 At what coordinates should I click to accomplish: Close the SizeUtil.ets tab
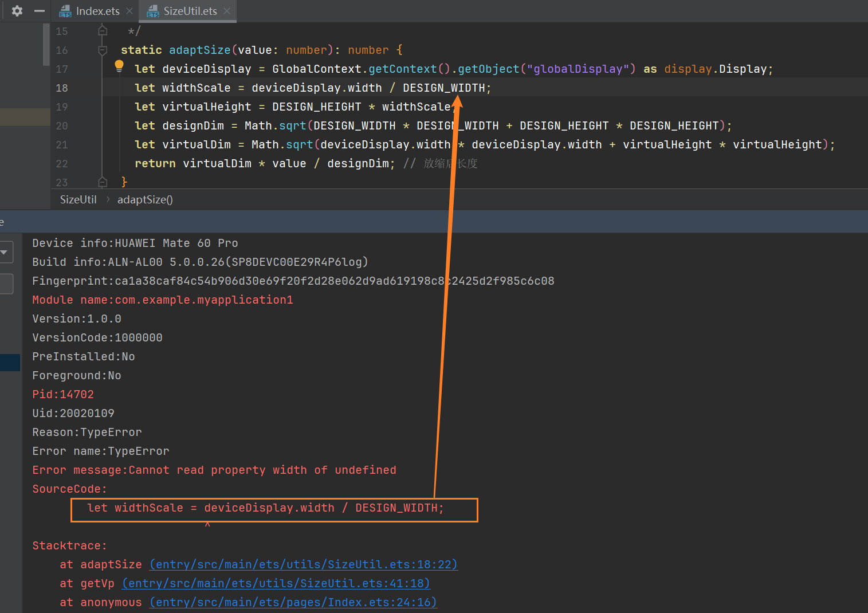[227, 11]
